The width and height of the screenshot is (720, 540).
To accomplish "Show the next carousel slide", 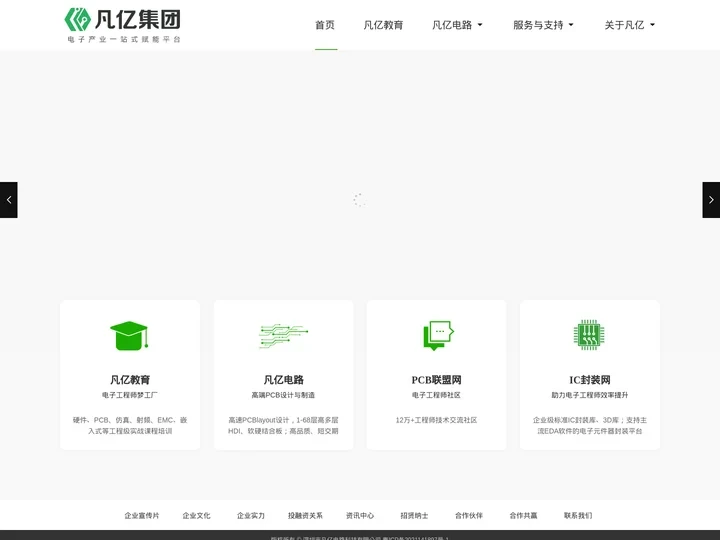I will pos(711,200).
